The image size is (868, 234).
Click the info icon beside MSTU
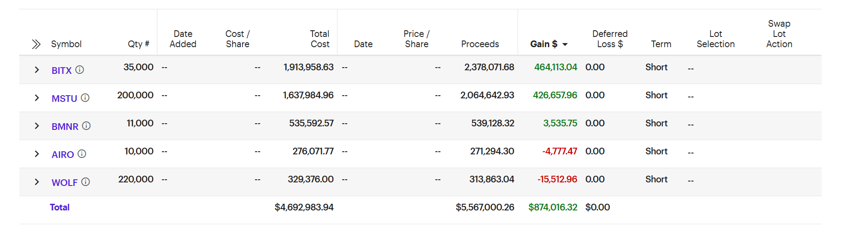pos(85,98)
